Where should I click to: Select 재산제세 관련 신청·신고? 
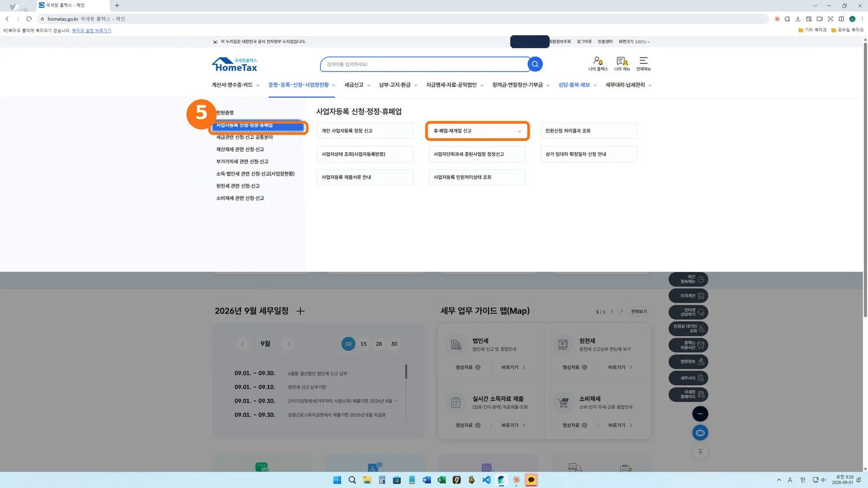click(240, 149)
